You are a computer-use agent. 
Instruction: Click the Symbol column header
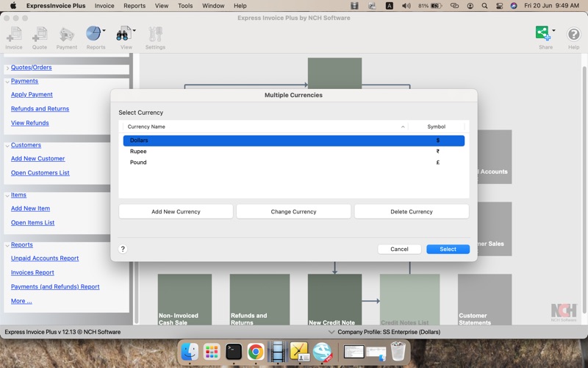click(437, 127)
